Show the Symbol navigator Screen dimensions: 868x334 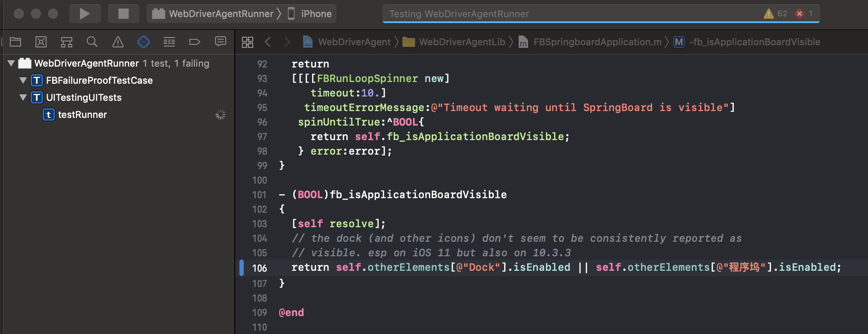coord(67,42)
